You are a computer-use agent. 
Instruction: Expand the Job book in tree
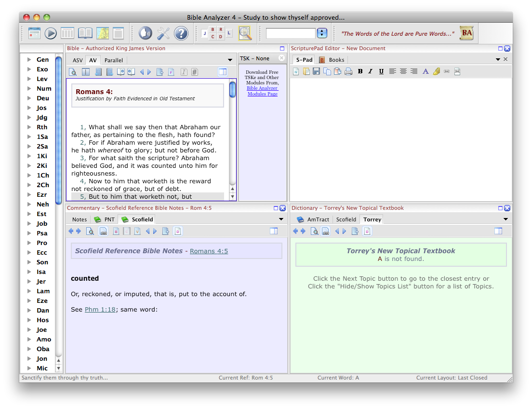click(x=29, y=223)
